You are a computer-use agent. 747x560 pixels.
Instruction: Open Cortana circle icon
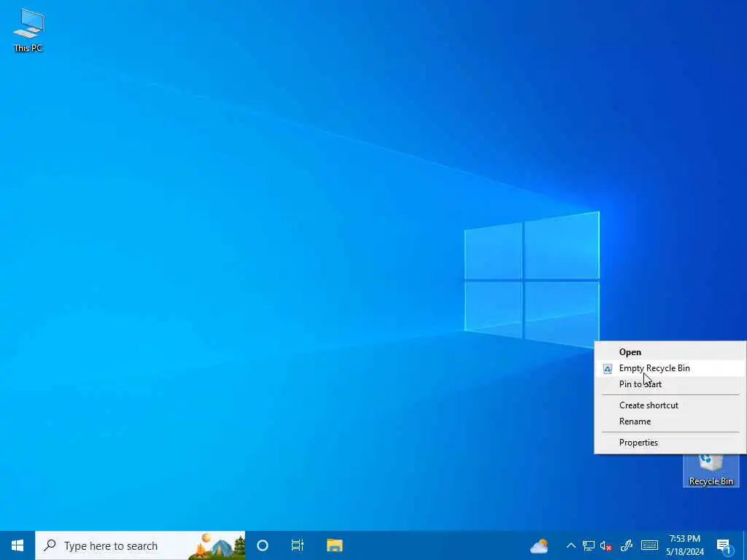pos(263,545)
